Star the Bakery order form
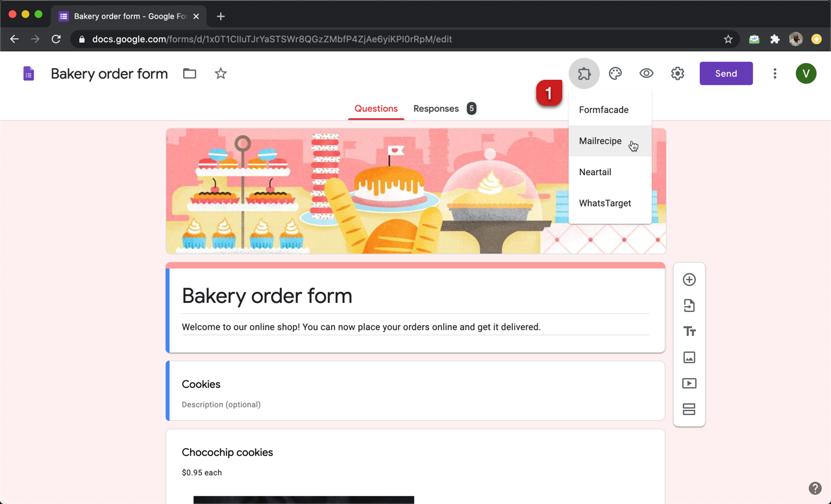 [220, 73]
